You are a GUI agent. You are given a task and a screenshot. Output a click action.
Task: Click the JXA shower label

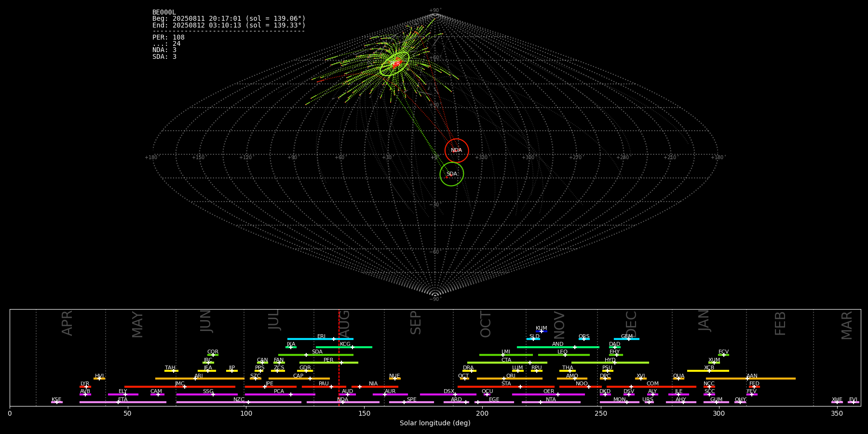[x=291, y=344]
